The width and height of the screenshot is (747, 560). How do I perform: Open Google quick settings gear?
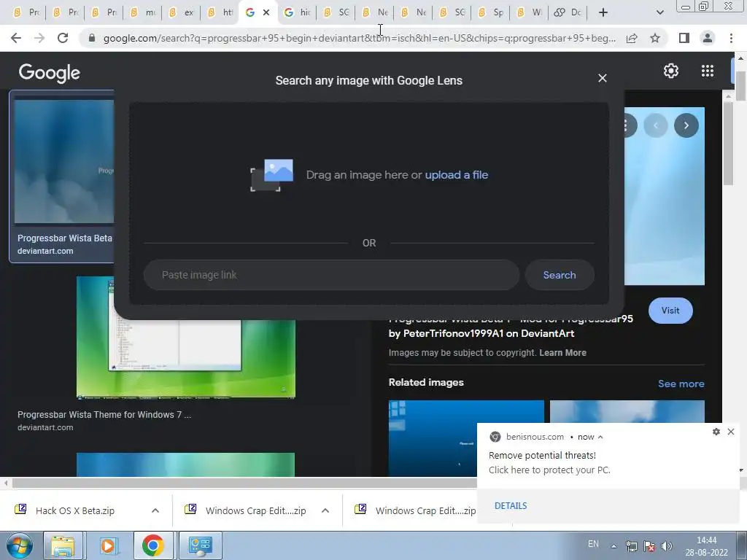671,71
